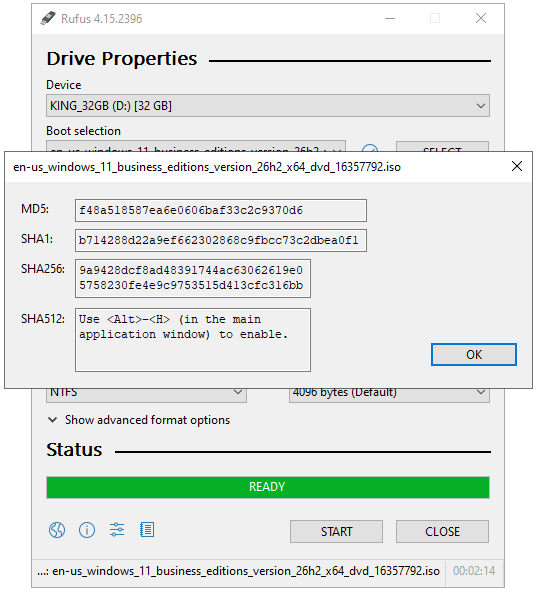Click the SHA512: label
The height and width of the screenshot is (590, 537).
pos(43,319)
